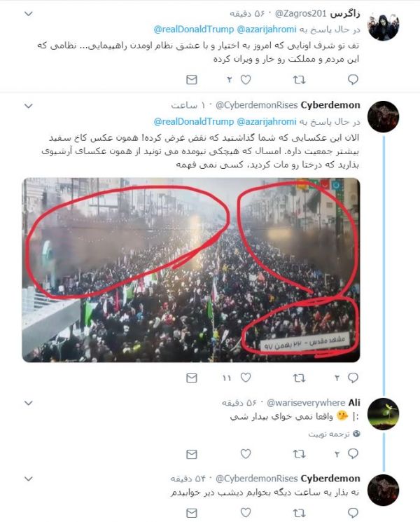
Task: Open chevron menu on last Cyberdemon reply
Action: (29, 479)
